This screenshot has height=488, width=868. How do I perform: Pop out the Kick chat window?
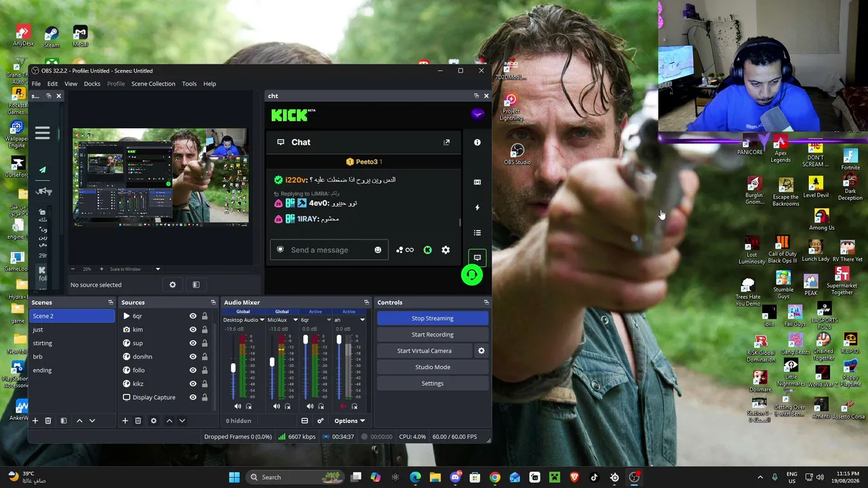[446, 142]
